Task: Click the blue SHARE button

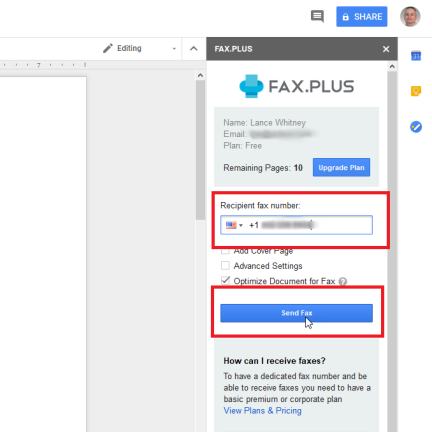Action: point(362,16)
